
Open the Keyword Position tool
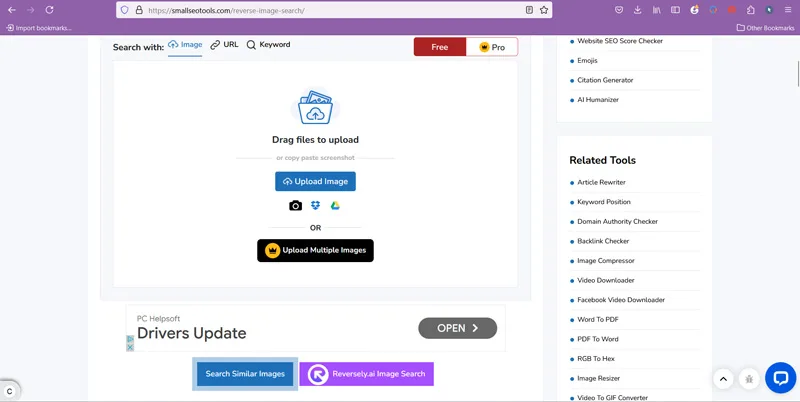[604, 202]
